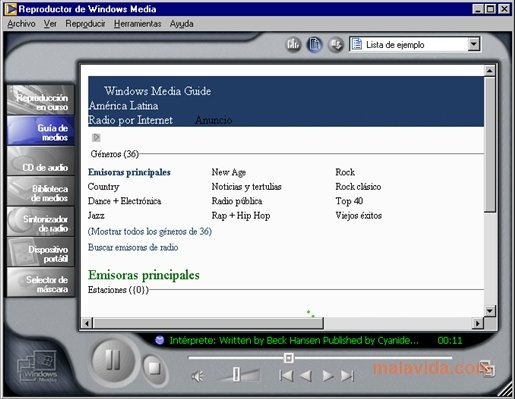Skip to previous track

286,376
